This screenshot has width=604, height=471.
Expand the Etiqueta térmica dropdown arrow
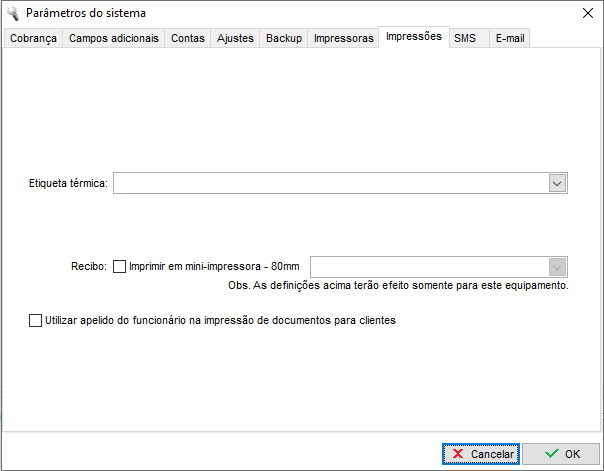(x=557, y=183)
